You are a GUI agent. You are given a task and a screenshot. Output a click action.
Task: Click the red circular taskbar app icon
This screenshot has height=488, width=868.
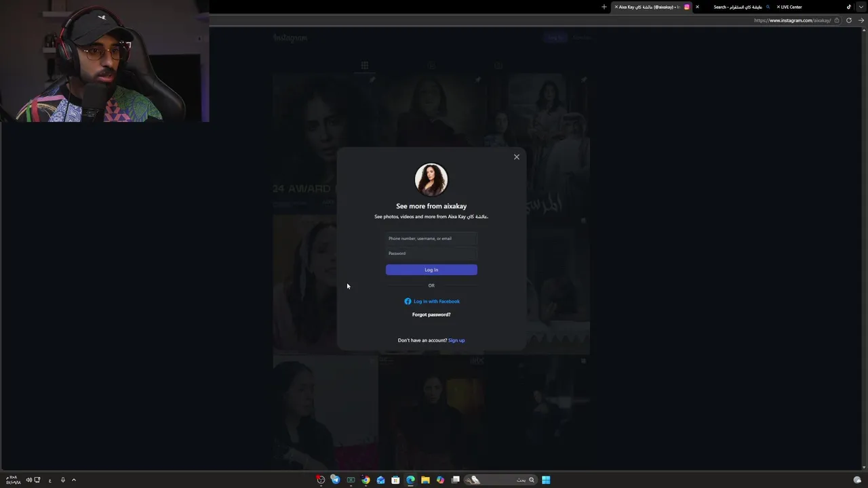321,480
